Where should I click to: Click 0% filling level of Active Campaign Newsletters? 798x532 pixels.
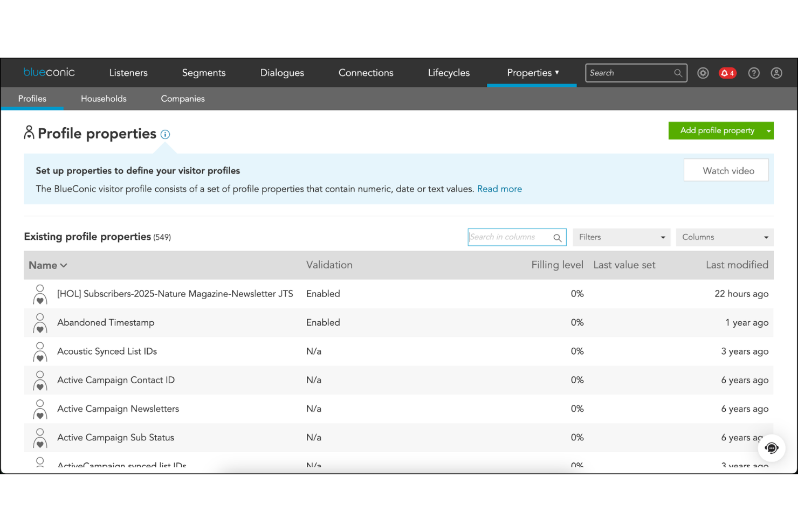tap(577, 409)
